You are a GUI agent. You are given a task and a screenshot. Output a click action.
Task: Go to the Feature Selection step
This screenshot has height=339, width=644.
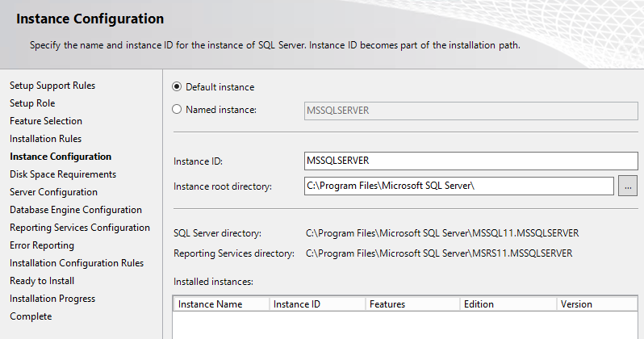(x=46, y=121)
